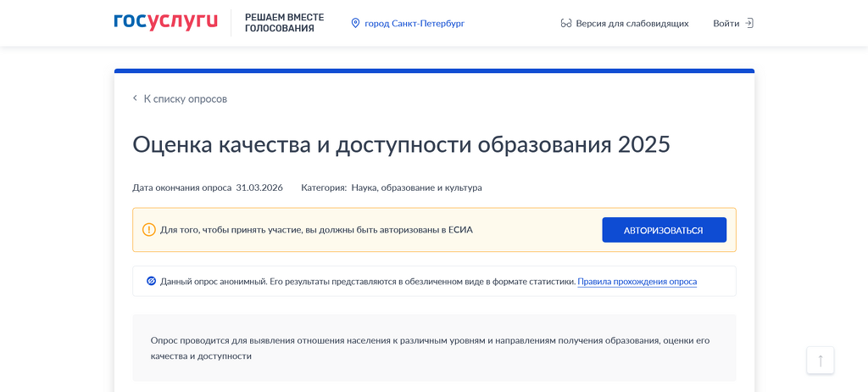Click the location pin icon
The height and width of the screenshot is (392, 868).
pos(356,23)
